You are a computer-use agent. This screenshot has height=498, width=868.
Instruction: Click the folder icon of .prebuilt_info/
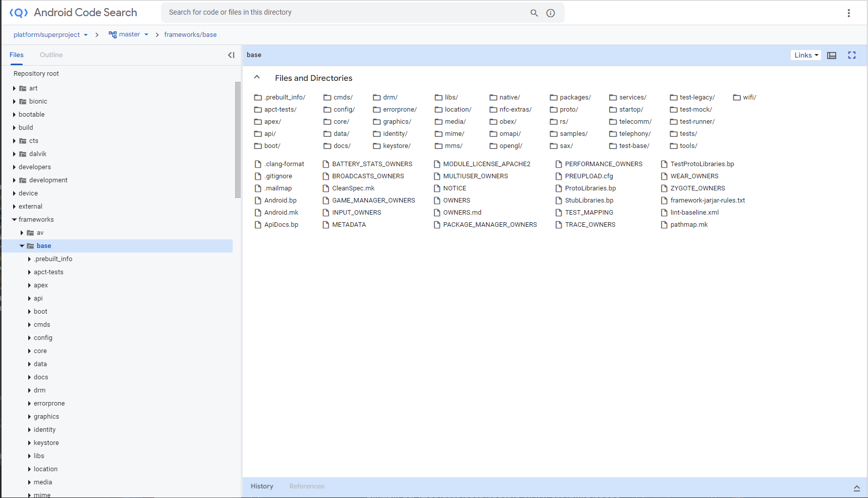coord(258,97)
